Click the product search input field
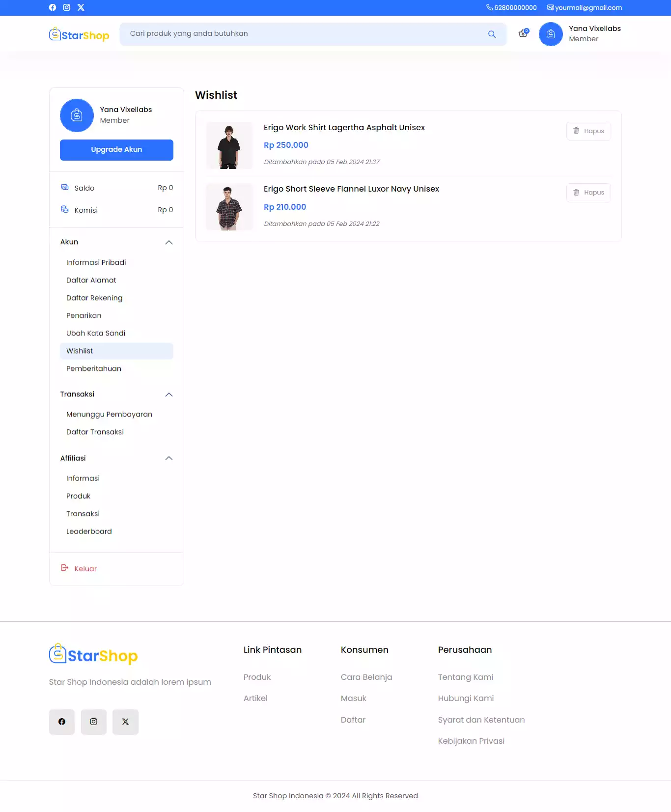Viewport: 671px width, 812px height. coord(305,34)
